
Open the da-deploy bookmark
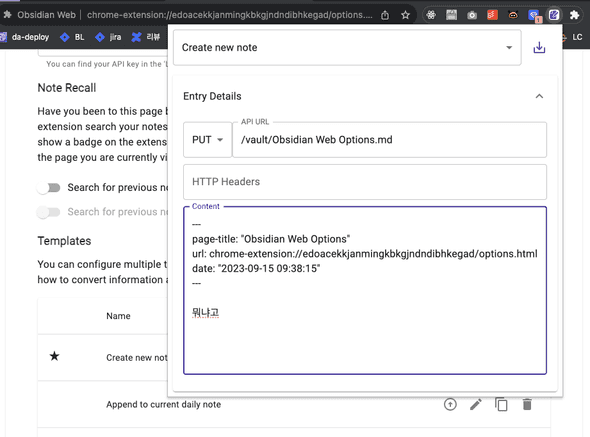pos(25,37)
